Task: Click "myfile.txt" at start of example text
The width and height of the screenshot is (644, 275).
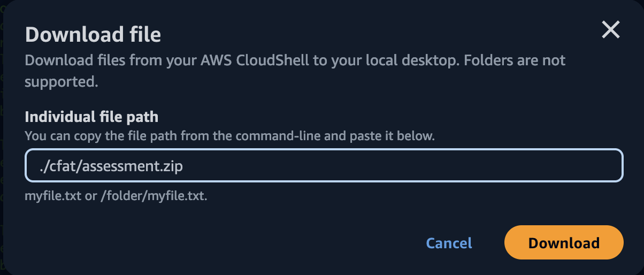Action: (x=52, y=196)
